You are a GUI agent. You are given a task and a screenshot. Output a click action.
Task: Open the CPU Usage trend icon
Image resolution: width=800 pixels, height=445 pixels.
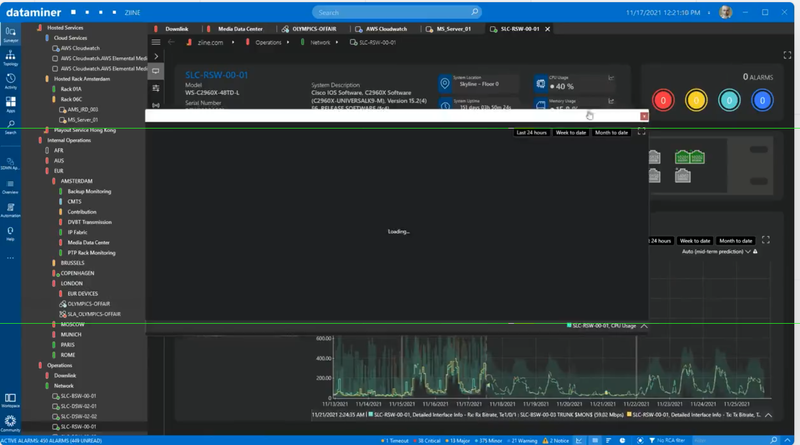[x=611, y=78]
